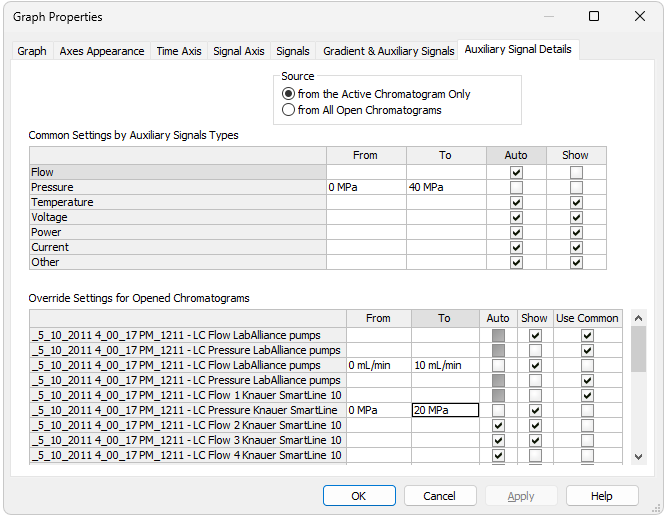This screenshot has height=517, width=667.
Task: Go to the Time Axis tab
Action: click(x=179, y=51)
